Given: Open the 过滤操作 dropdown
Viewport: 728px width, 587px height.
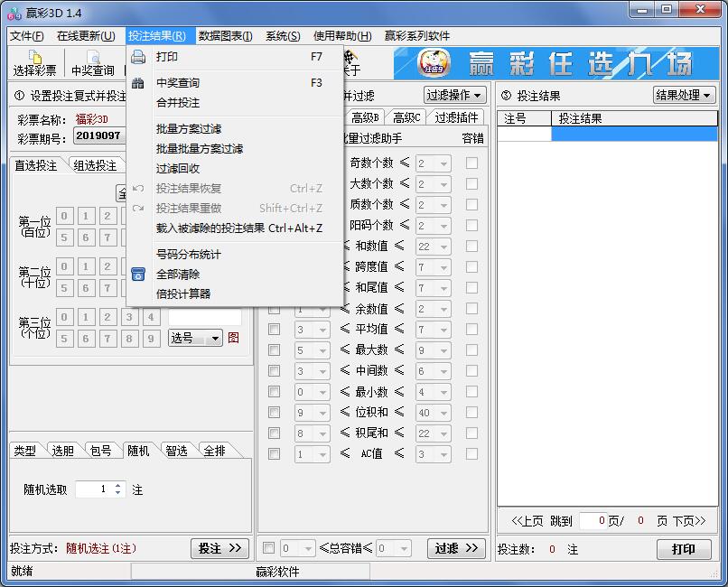Looking at the screenshot, I should [457, 94].
